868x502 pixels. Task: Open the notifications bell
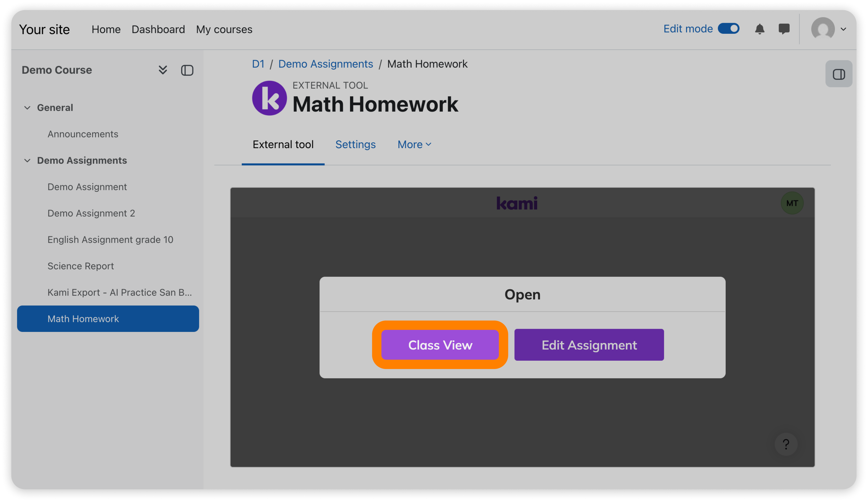click(x=759, y=29)
